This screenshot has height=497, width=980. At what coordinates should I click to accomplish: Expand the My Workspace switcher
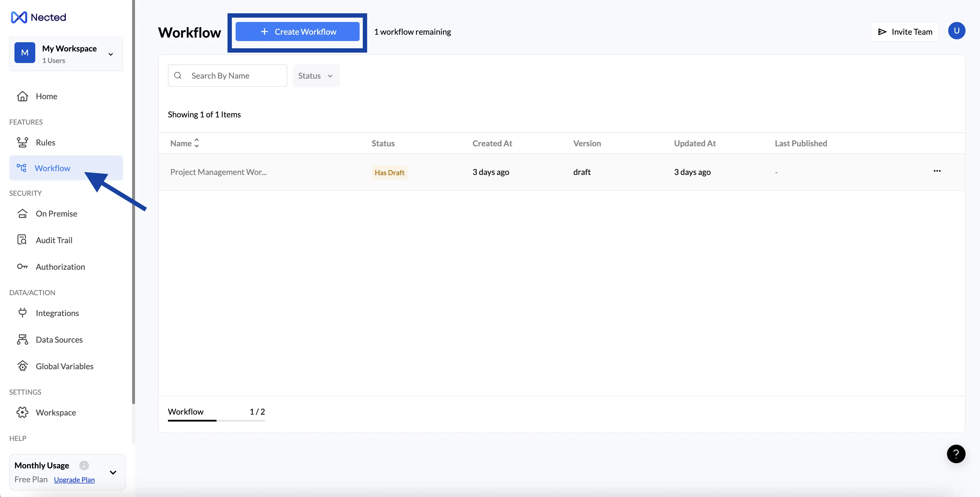click(x=111, y=54)
